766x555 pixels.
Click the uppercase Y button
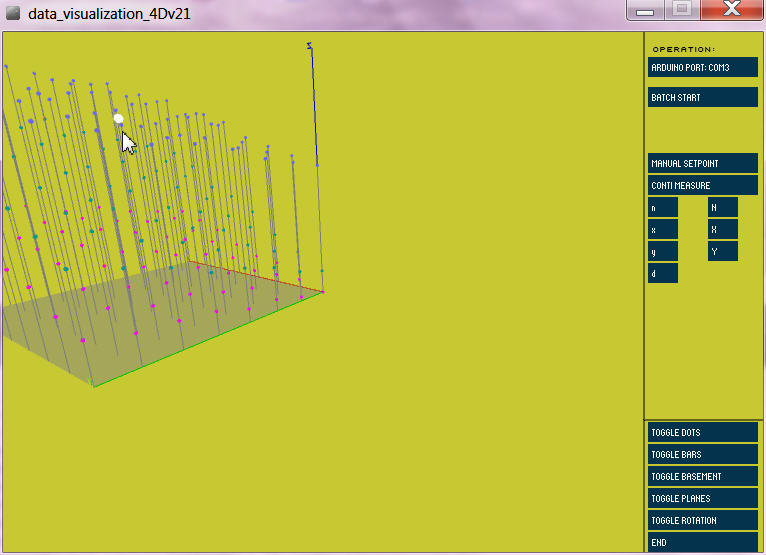[x=722, y=251]
